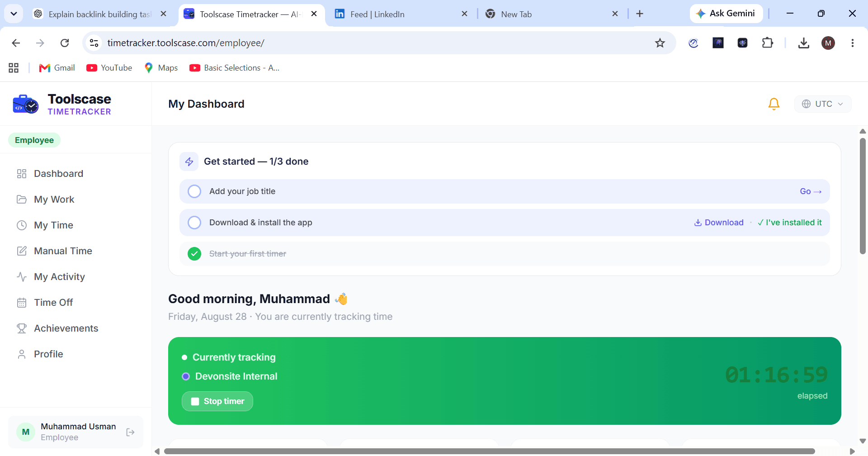
Task: Open the Chrome three-dot menu
Action: point(853,43)
